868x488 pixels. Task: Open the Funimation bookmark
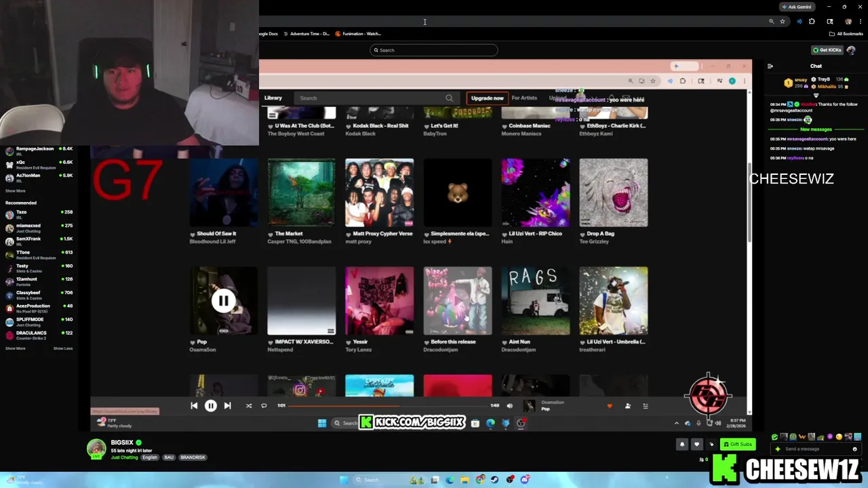coord(359,34)
